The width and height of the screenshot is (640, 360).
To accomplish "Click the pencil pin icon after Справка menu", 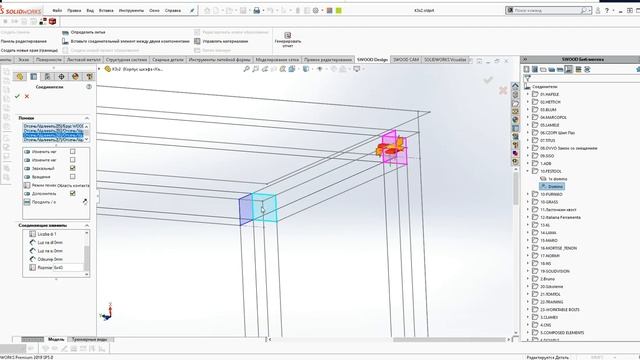I will (x=192, y=11).
